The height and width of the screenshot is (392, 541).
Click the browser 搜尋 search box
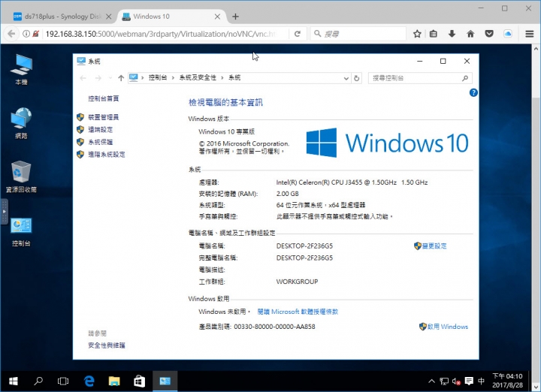click(x=358, y=34)
